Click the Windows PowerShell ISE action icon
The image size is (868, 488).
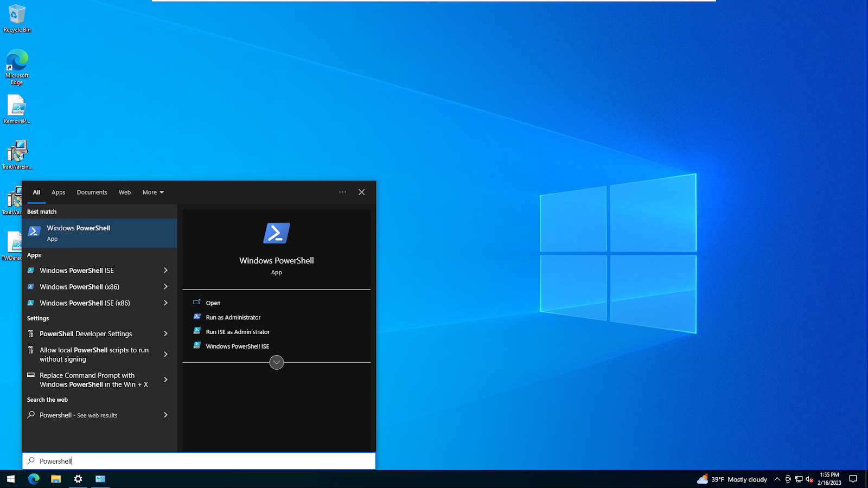pos(197,345)
